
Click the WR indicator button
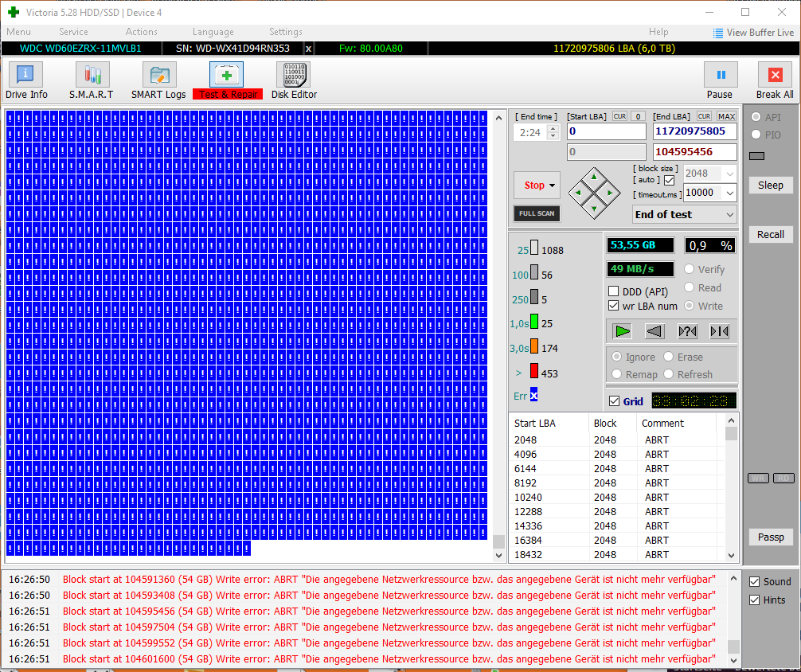tap(758, 479)
